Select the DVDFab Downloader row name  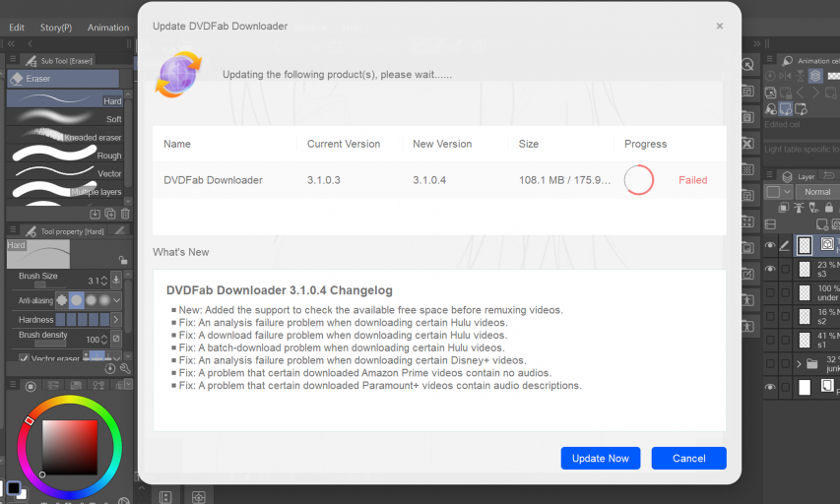pos(213,180)
